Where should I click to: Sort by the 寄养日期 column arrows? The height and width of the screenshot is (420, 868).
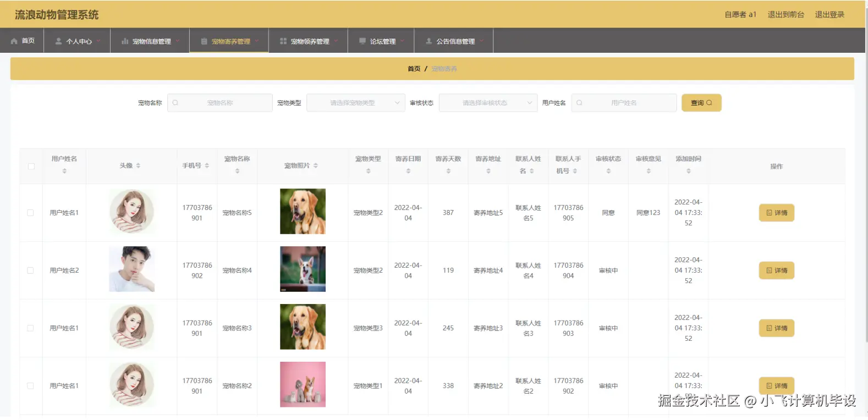tap(408, 171)
